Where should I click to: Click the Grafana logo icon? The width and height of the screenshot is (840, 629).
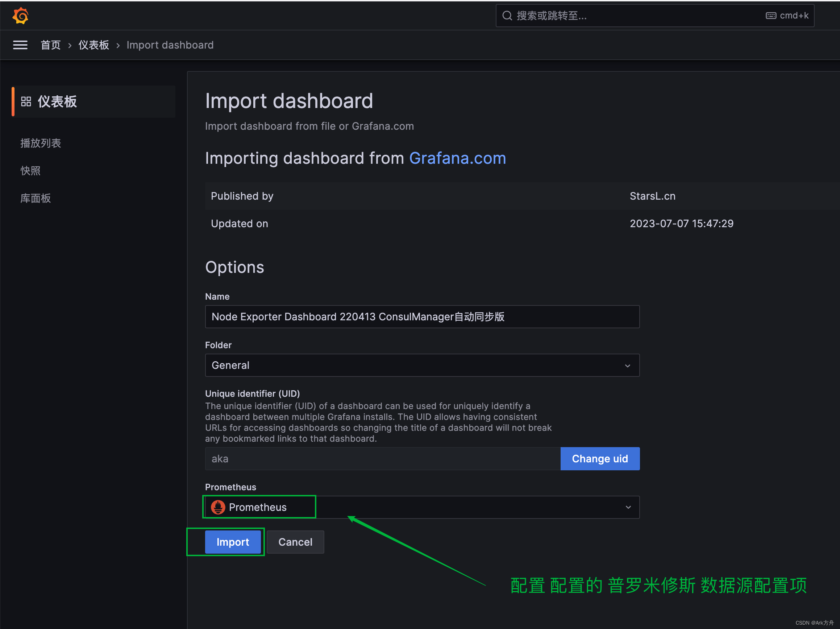point(21,16)
